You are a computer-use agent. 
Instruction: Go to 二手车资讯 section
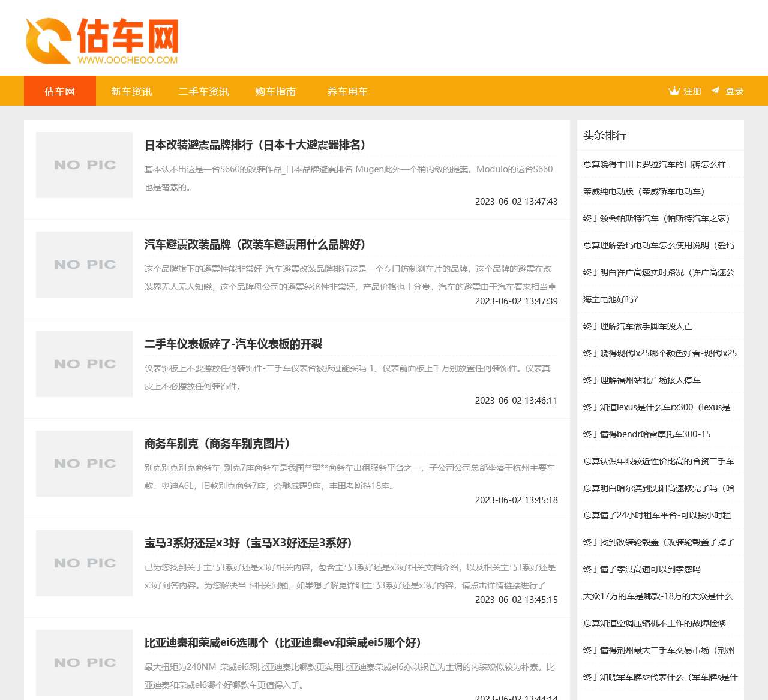[x=203, y=91]
